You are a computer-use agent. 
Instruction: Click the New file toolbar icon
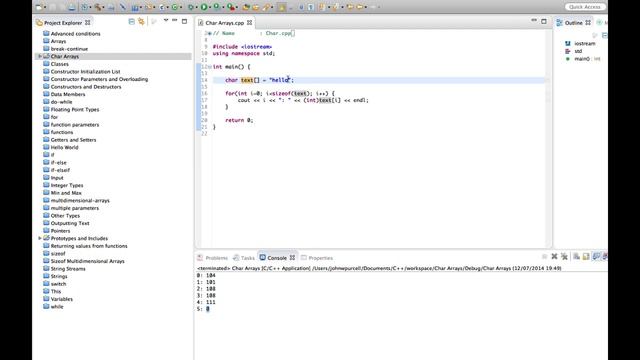pos(38,7)
